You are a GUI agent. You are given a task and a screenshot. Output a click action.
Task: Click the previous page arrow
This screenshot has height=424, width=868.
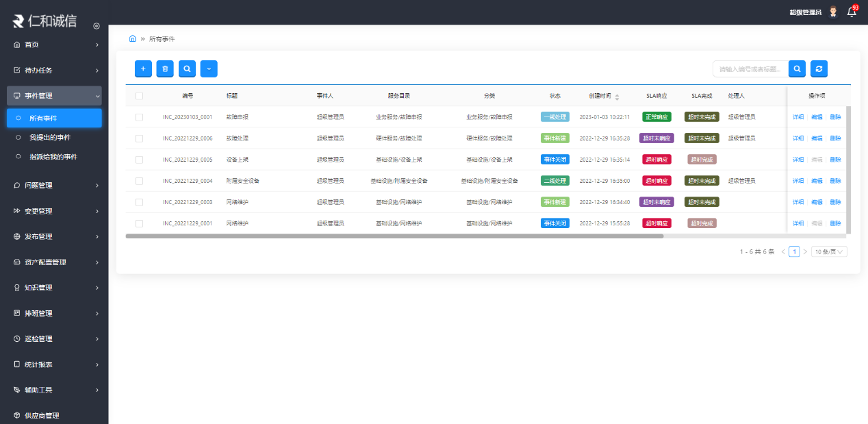(783, 251)
